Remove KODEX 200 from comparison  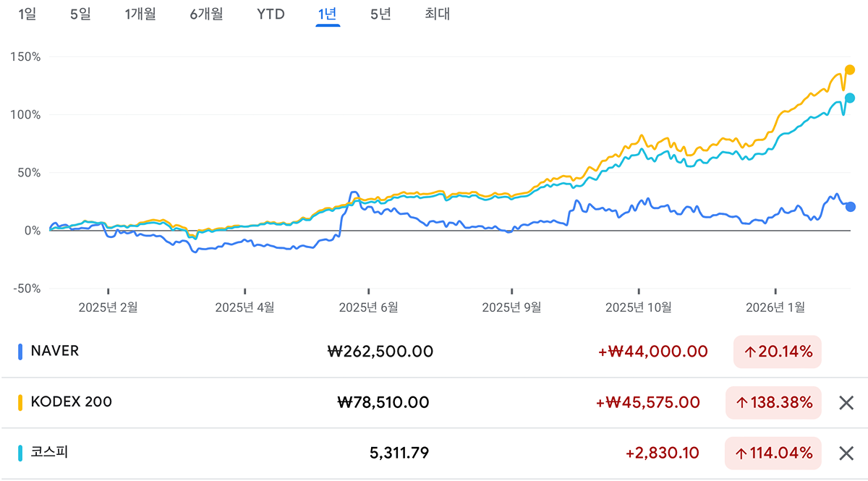pyautogui.click(x=846, y=403)
